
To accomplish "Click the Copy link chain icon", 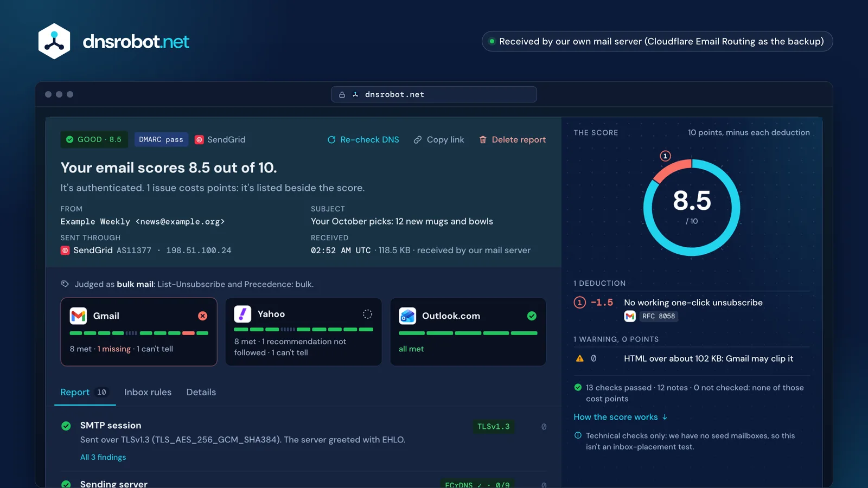I will 418,140.
